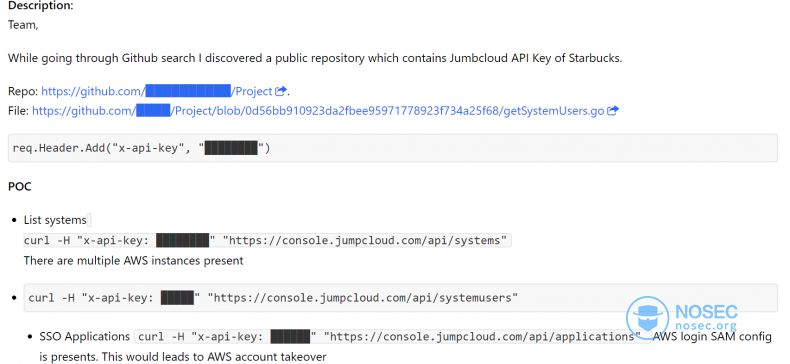Click the 'POC' heading
Image resolution: width=790 pixels, height=364 pixels.
[20, 187]
